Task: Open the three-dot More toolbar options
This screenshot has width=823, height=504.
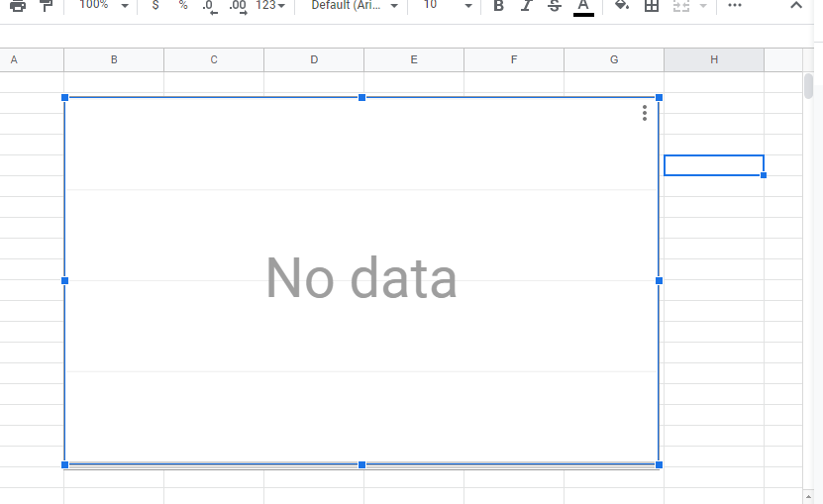Action: (735, 5)
